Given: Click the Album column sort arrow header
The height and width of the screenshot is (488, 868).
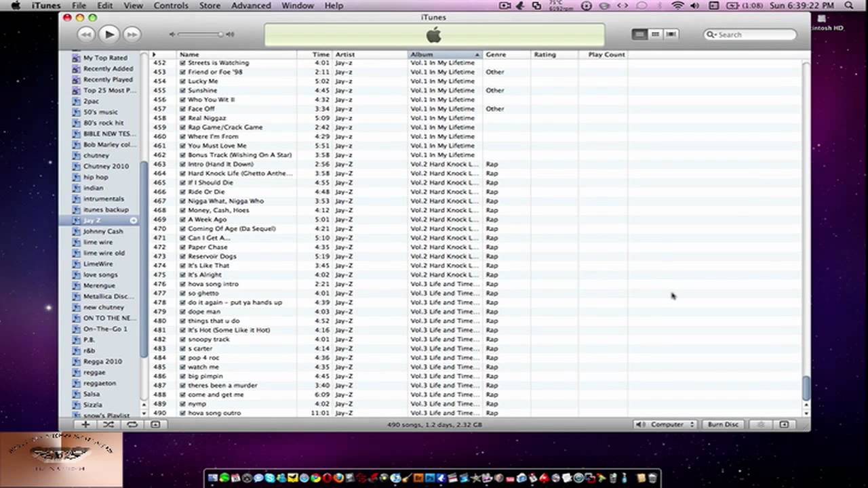Looking at the screenshot, I should click(x=477, y=54).
